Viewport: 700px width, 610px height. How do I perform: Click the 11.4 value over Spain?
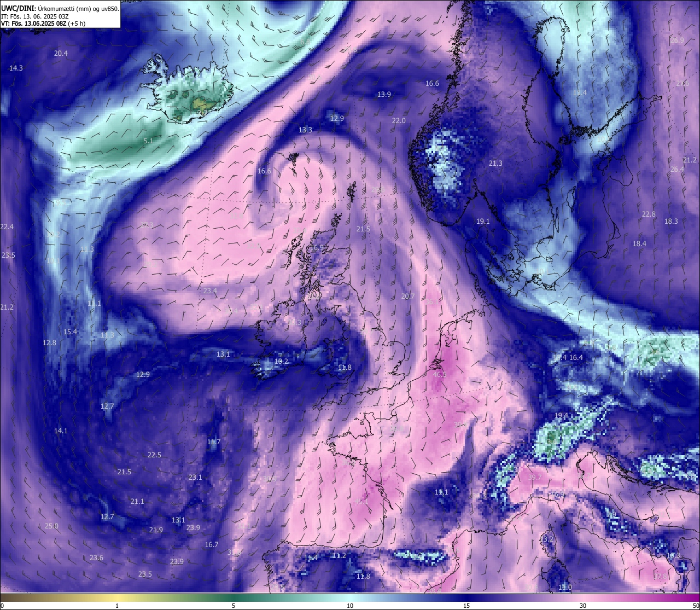(x=311, y=558)
